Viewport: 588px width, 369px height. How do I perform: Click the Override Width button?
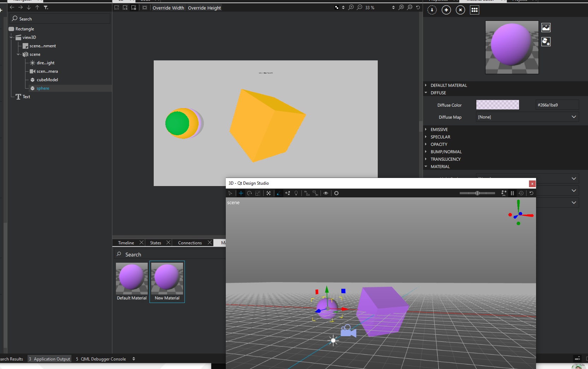pyautogui.click(x=168, y=8)
